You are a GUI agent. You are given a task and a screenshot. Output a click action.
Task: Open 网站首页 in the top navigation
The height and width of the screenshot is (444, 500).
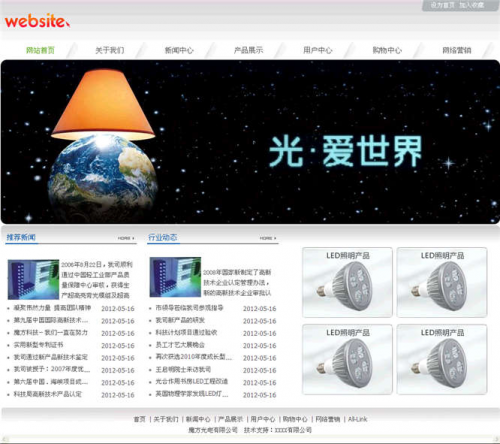click(x=40, y=50)
